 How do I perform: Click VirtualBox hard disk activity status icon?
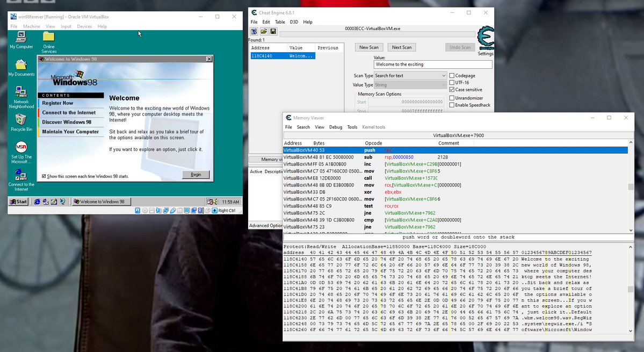(x=138, y=210)
